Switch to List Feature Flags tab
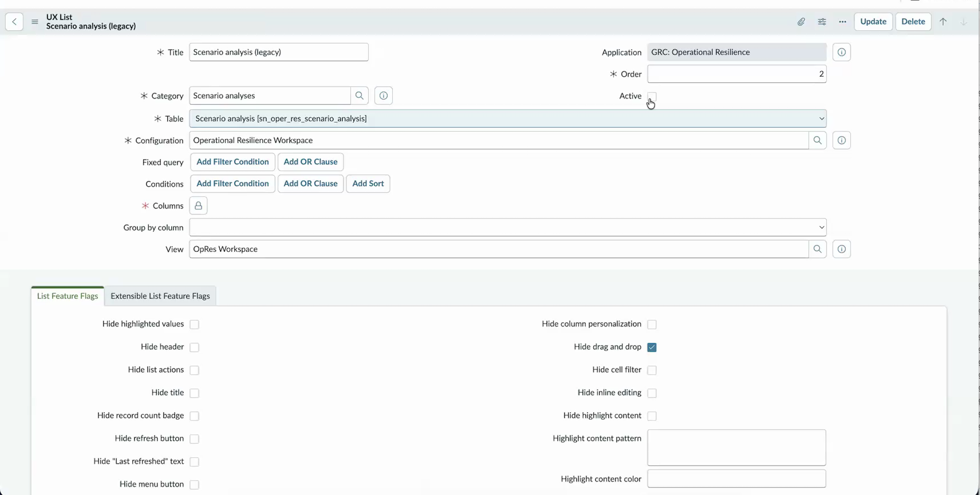 tap(68, 296)
